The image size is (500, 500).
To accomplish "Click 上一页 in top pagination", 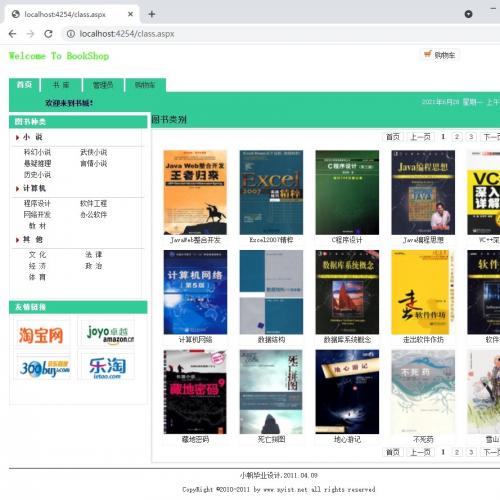I will point(420,137).
